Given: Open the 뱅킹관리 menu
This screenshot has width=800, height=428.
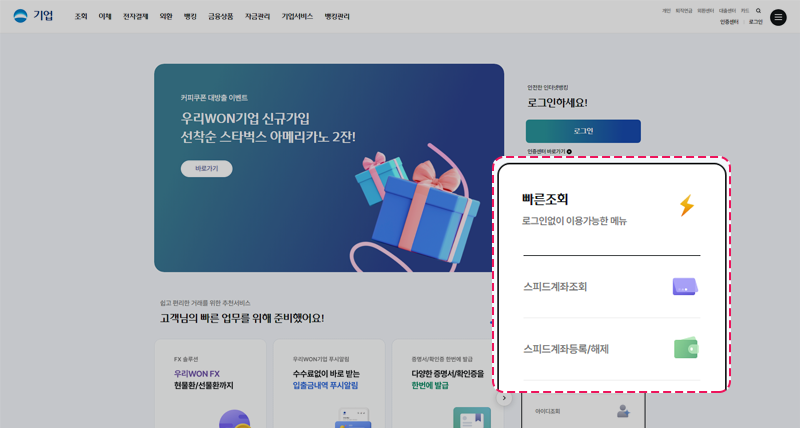Looking at the screenshot, I should pos(337,16).
